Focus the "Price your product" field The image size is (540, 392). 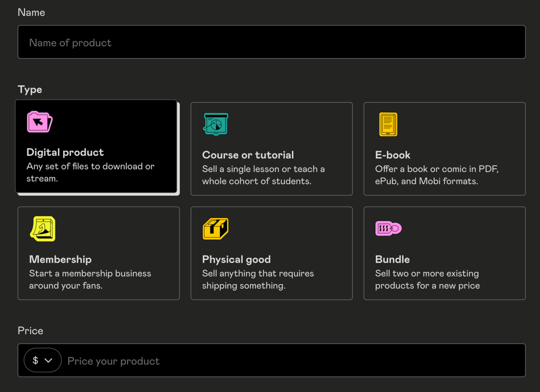point(293,361)
